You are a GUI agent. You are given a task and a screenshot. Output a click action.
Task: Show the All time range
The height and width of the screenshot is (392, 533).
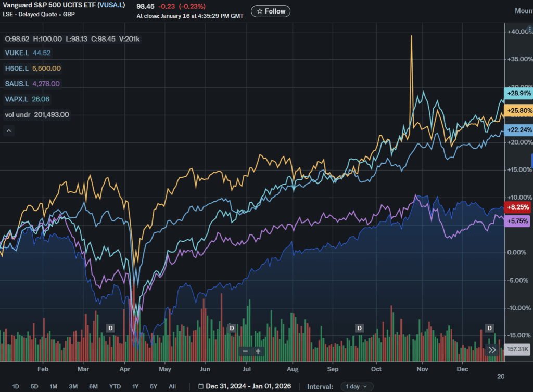(172, 386)
